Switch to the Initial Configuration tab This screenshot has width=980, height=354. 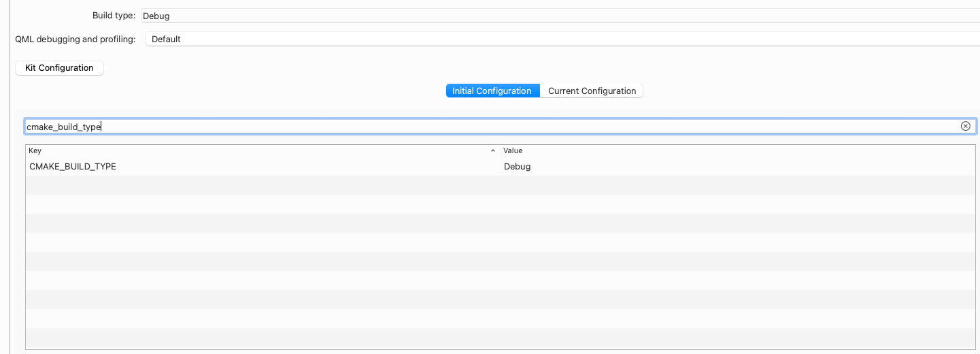coord(492,91)
